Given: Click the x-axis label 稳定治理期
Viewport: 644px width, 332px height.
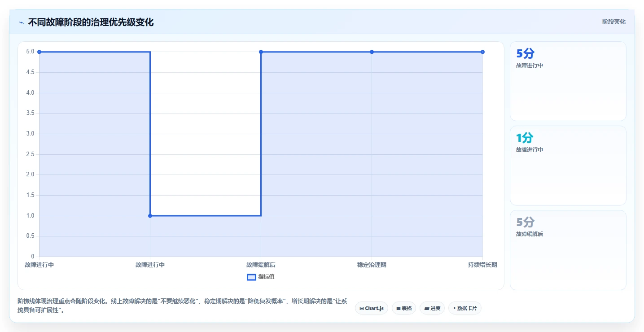Looking at the screenshot, I should (x=372, y=265).
